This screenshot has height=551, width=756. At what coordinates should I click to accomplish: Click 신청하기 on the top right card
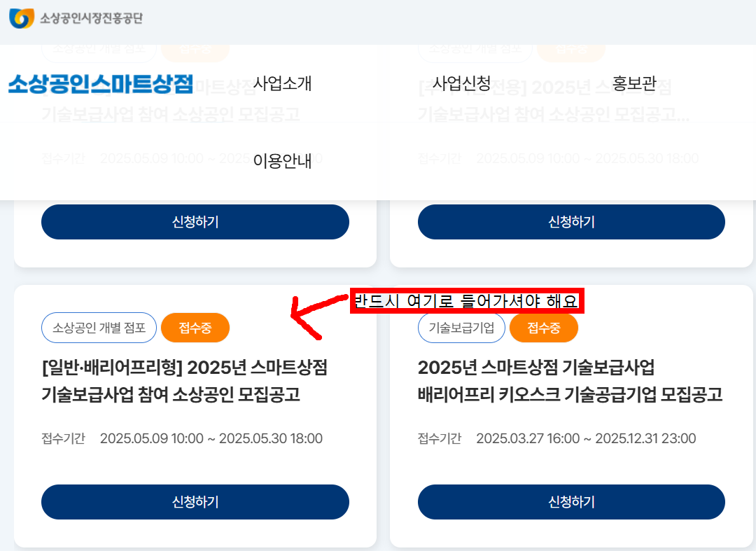point(571,222)
